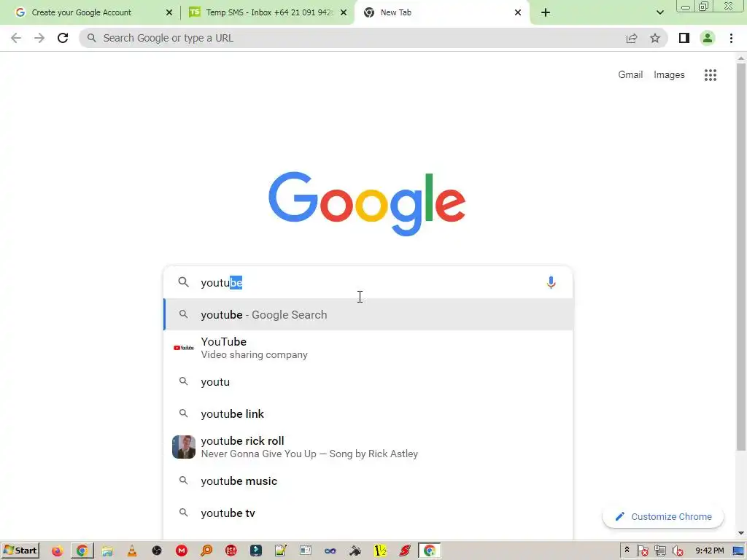Open the Chrome profile avatar
The image size is (747, 560).
click(x=708, y=38)
